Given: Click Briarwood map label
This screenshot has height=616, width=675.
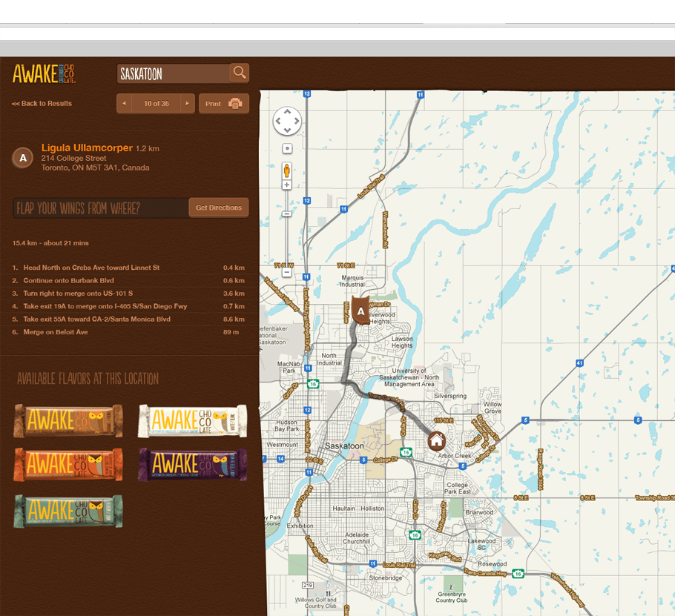Looking at the screenshot, I should click(x=480, y=512).
